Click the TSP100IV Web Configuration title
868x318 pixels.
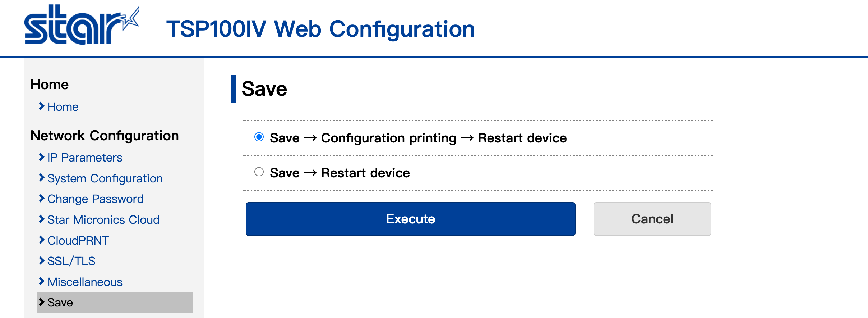320,29
